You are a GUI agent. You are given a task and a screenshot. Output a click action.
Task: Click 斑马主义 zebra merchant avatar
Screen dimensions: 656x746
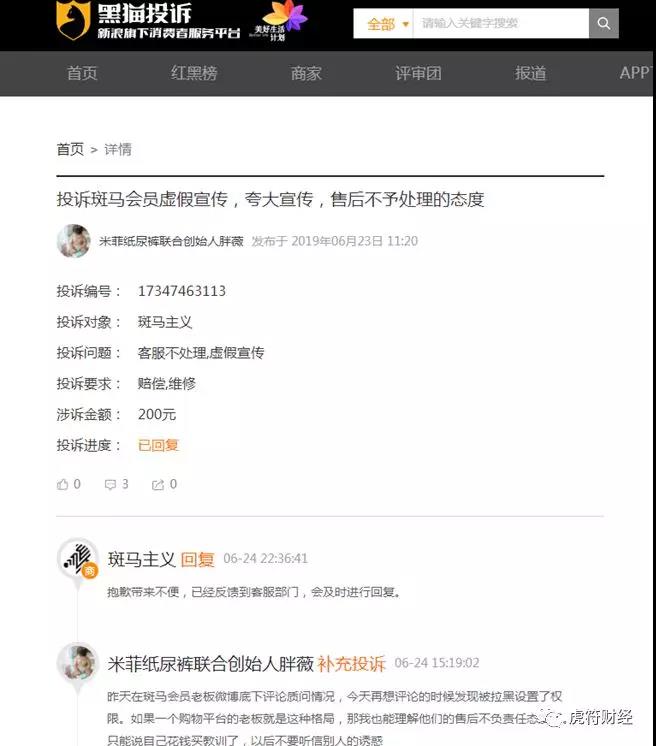pyautogui.click(x=78, y=558)
